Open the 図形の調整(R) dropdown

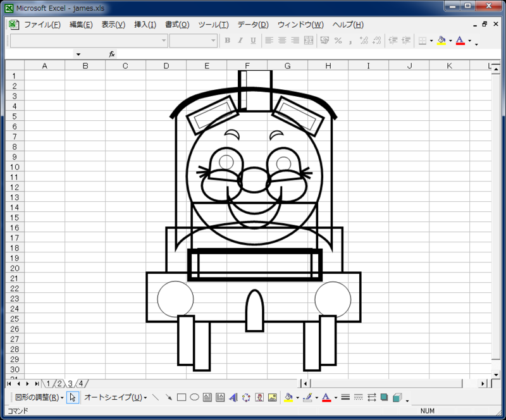(x=39, y=397)
